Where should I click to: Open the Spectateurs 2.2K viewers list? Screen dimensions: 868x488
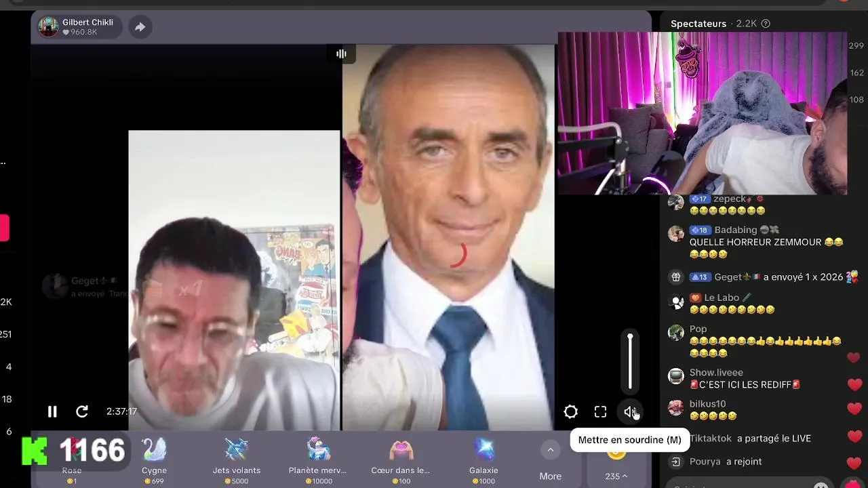point(713,24)
